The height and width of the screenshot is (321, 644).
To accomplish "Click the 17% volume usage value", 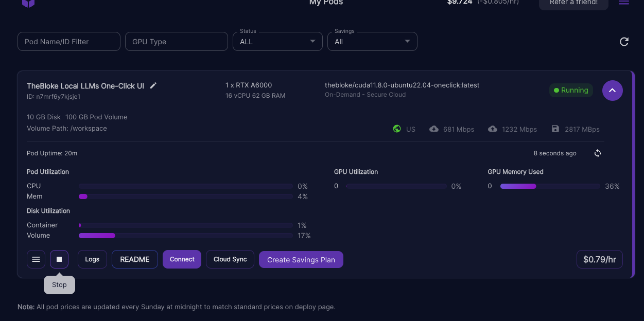I will (304, 236).
